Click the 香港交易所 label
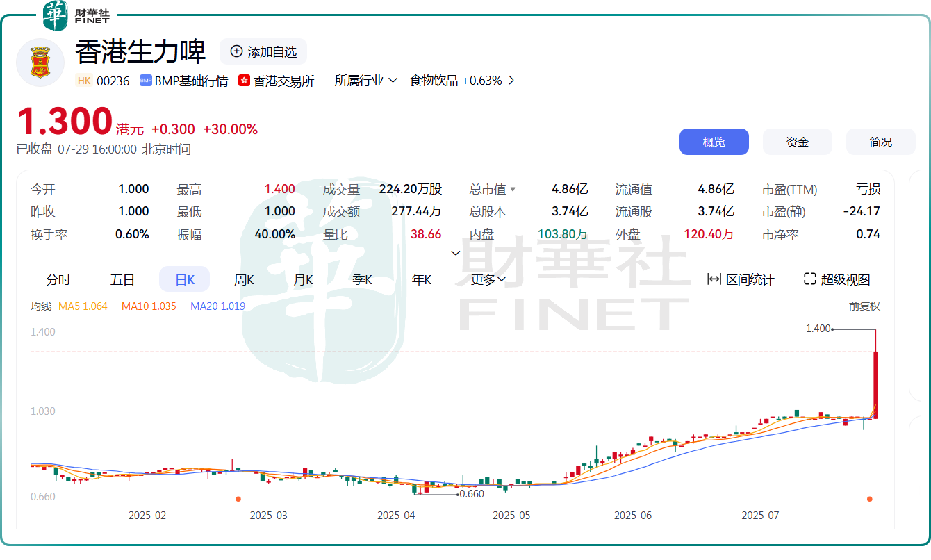931x560 pixels. click(x=283, y=81)
